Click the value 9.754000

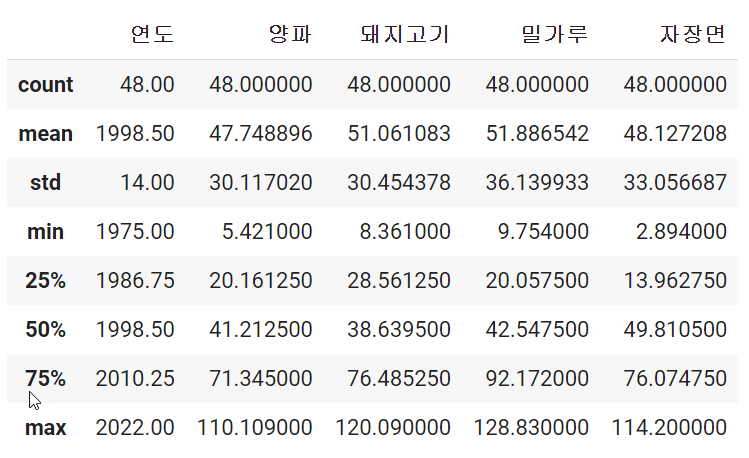[543, 232]
